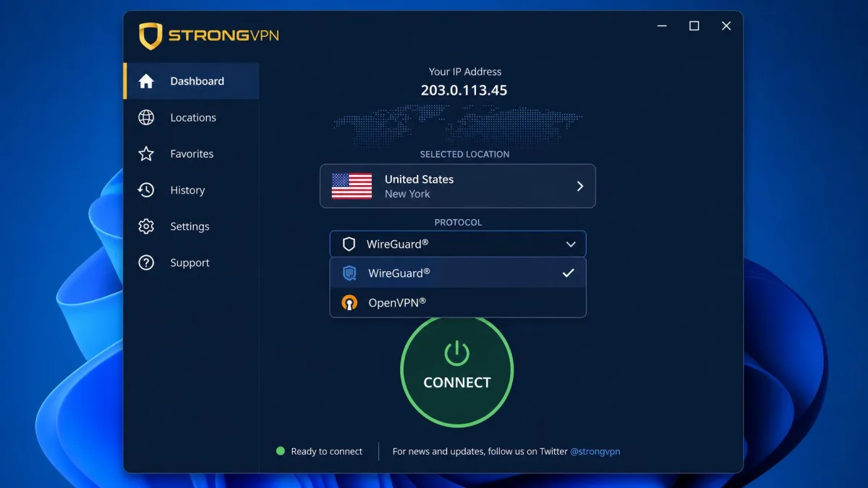
Task: Click the WireGuard icon in dropdown list
Action: point(349,273)
